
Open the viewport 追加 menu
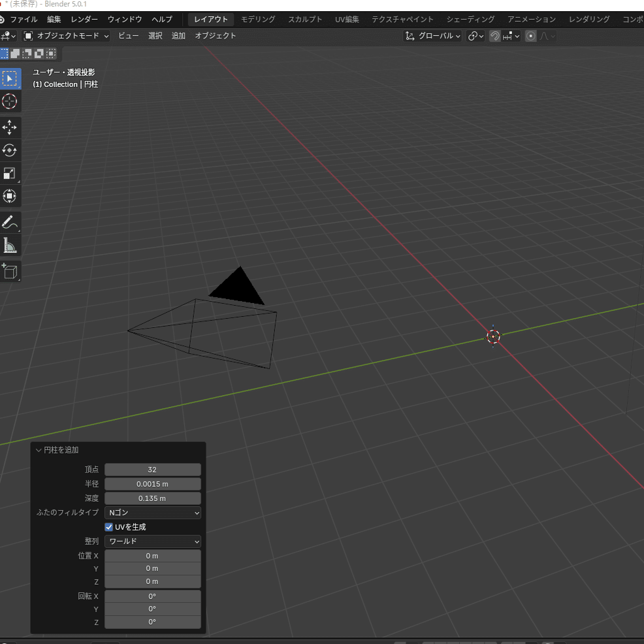click(x=178, y=36)
